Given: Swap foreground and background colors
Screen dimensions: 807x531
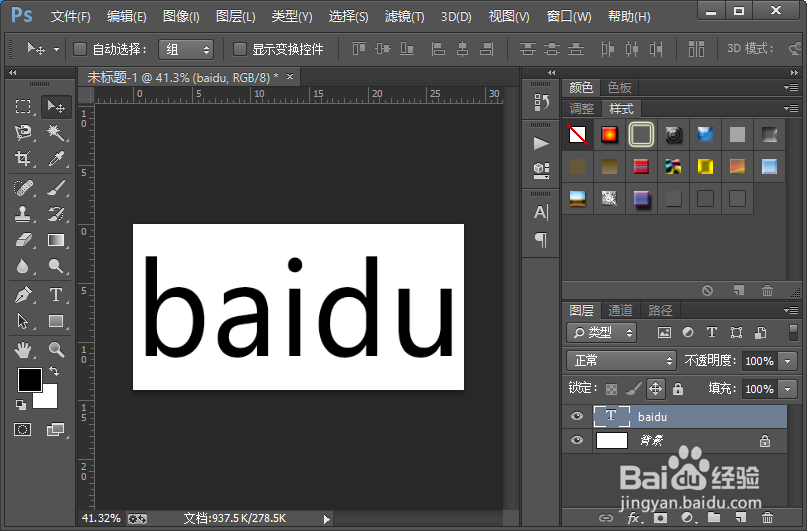Looking at the screenshot, I should (x=54, y=370).
